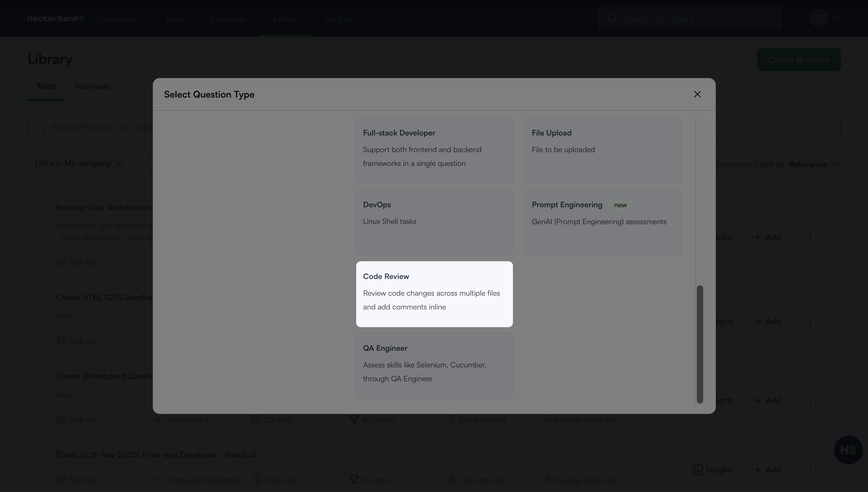Choose the Code Review question type
868x492 pixels.
(434, 294)
